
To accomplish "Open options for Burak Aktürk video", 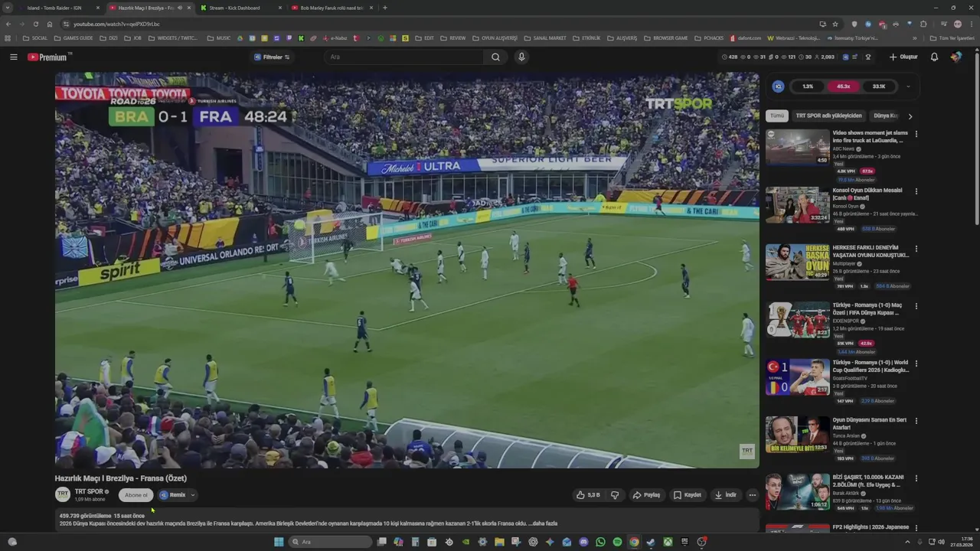I will coord(916,478).
